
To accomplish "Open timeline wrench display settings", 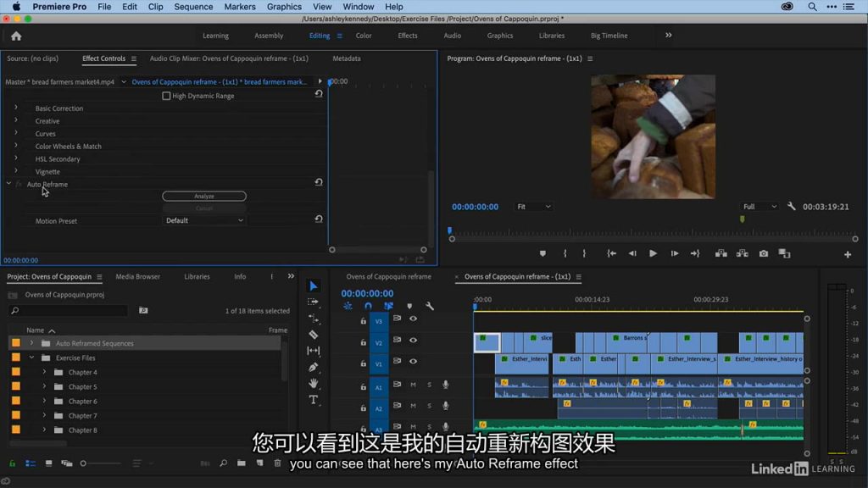I will pos(430,306).
